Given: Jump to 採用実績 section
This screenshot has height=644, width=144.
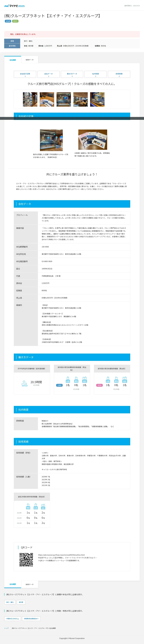Looking at the screenshot, I should click(119, 75).
